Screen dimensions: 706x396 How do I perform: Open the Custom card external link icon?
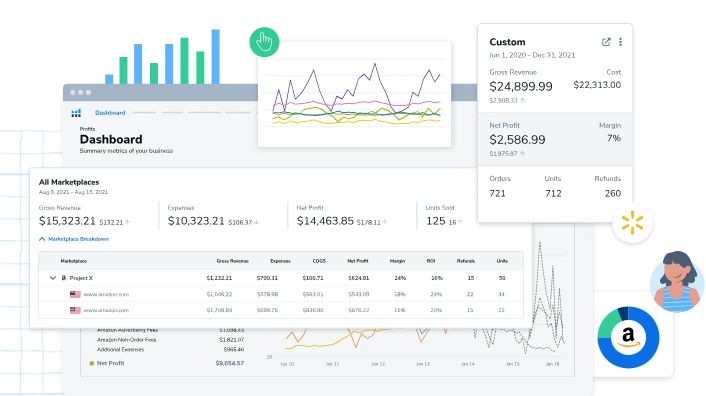(x=606, y=42)
